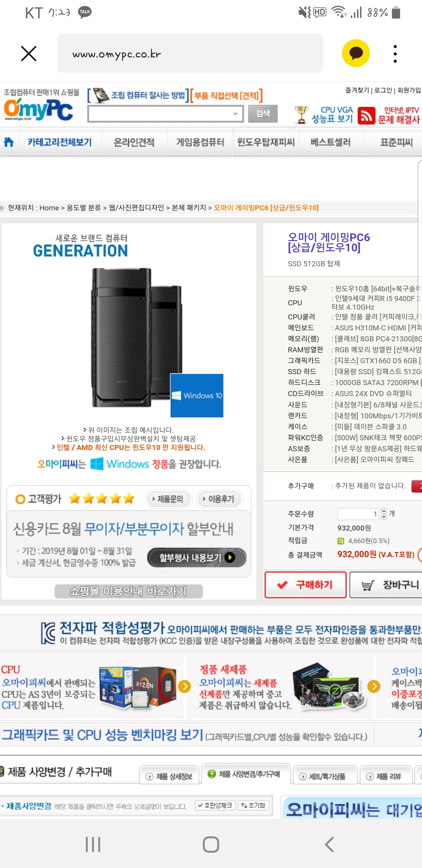422x868 pixels.
Task: Click the 구매하기 purchase button
Action: pos(306,585)
